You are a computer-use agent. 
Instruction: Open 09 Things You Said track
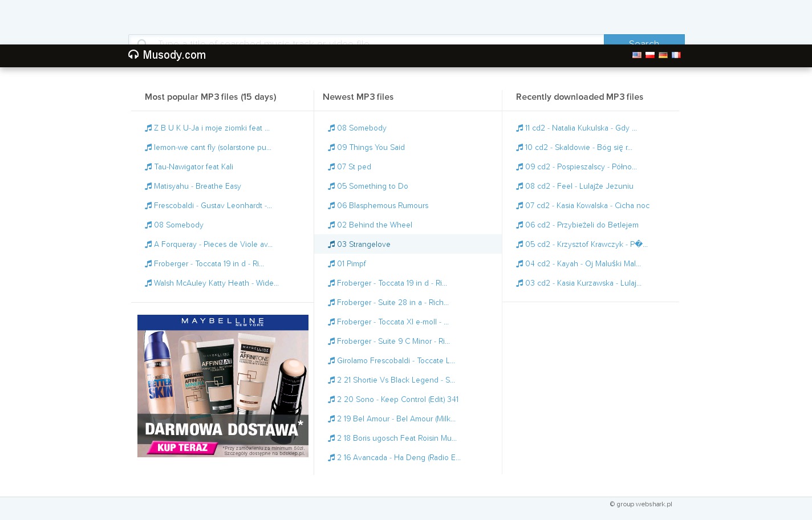[371, 148]
